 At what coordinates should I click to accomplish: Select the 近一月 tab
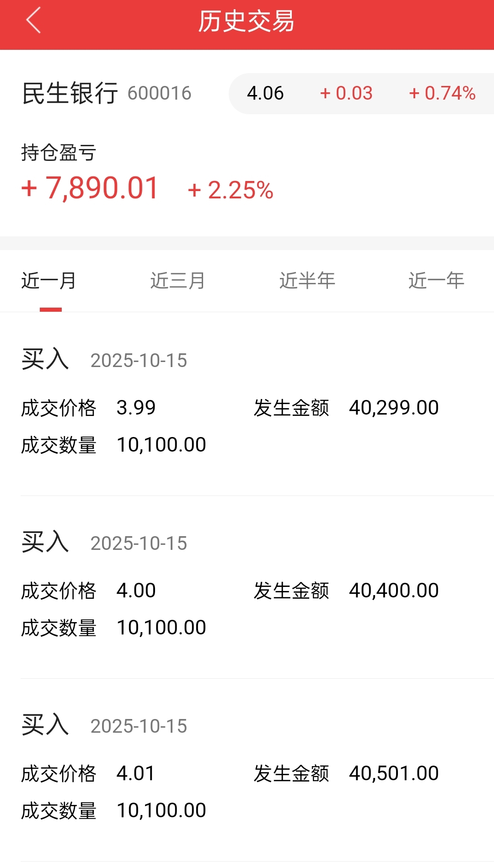point(48,280)
